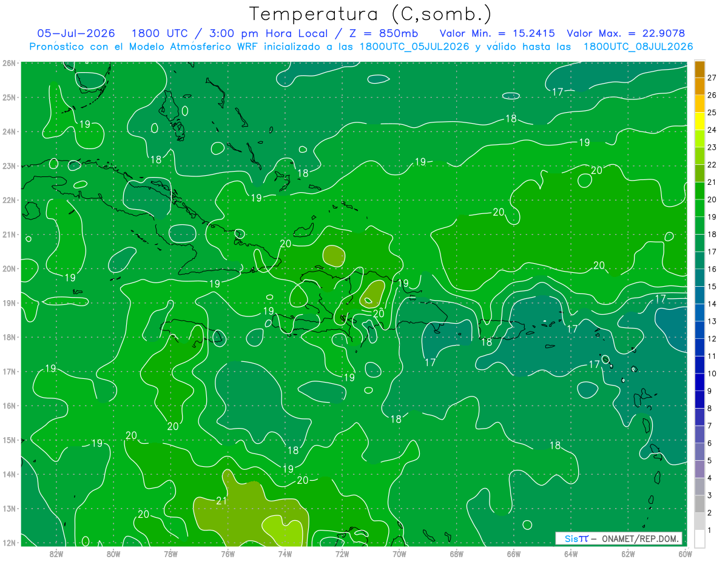Click the '13N' latitude axis label
Image resolution: width=728 pixels, height=562 pixels.
[8, 508]
